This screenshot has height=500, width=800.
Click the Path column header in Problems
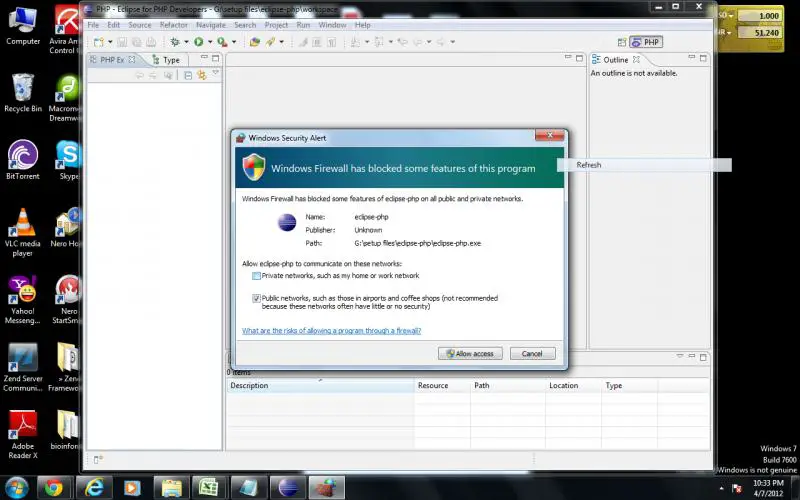coord(508,386)
